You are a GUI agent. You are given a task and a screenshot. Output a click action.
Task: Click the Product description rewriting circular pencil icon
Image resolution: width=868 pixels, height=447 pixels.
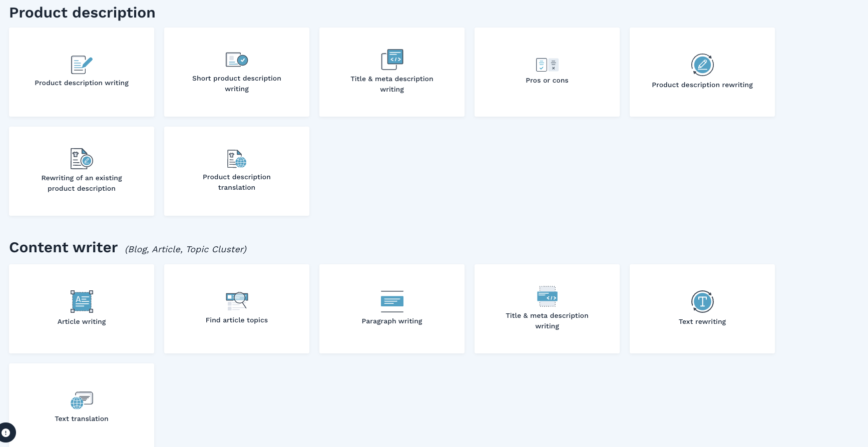[702, 65]
